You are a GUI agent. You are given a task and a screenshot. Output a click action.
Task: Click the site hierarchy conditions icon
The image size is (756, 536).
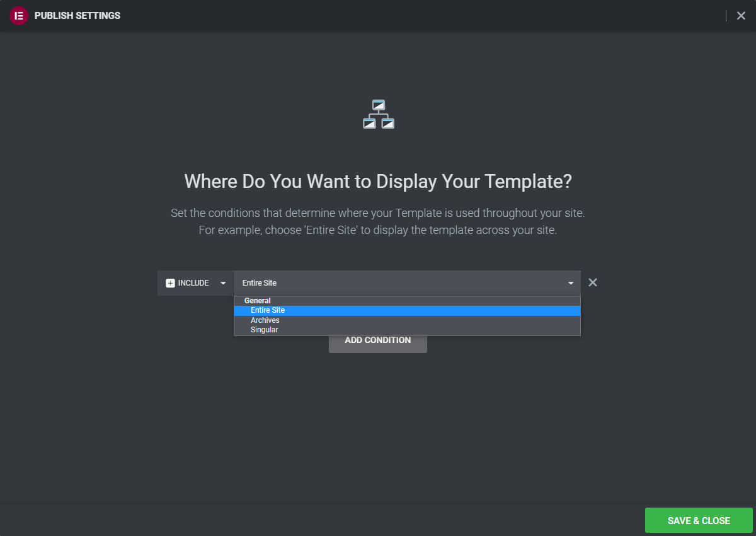(x=378, y=114)
